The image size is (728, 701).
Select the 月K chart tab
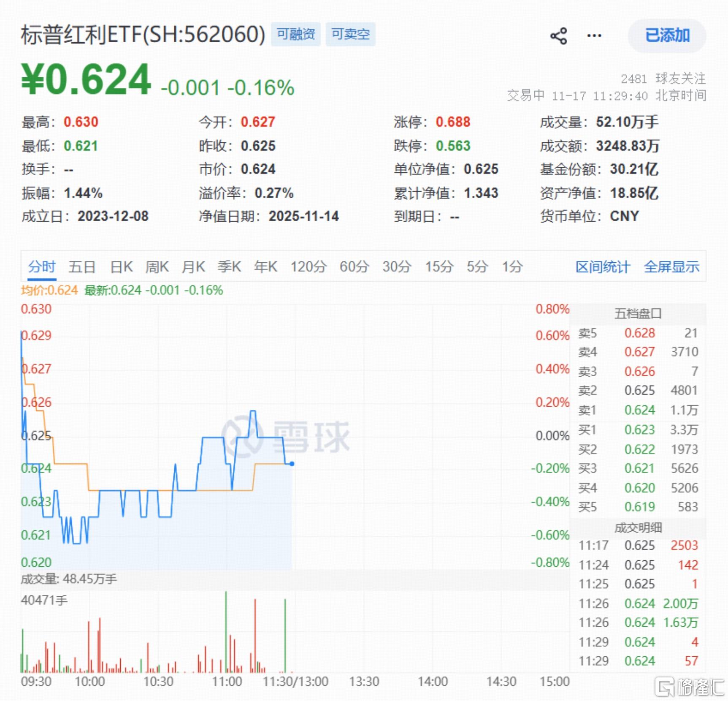[193, 267]
